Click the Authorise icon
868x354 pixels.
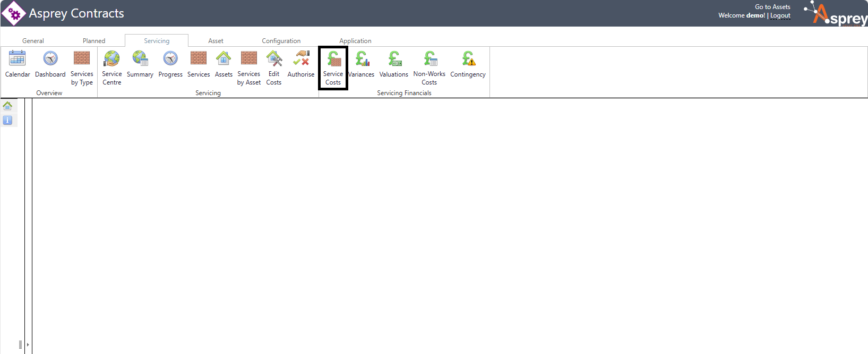coord(301,58)
